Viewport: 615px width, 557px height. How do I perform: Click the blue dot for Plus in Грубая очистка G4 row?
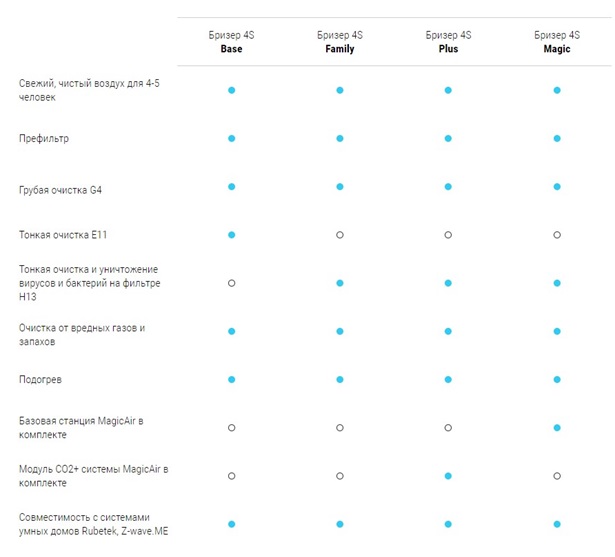pos(448,187)
